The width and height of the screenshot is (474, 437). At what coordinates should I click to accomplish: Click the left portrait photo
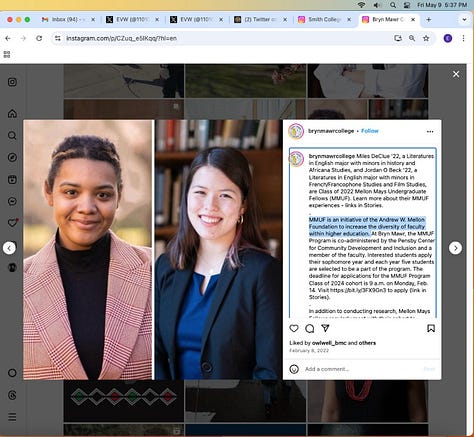[x=88, y=250]
